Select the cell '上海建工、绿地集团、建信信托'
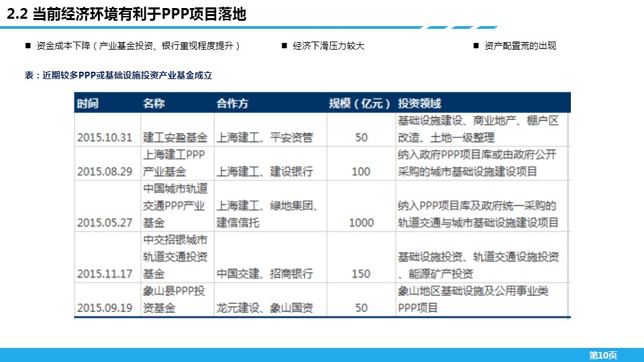The width and height of the screenshot is (644, 362). [268, 215]
